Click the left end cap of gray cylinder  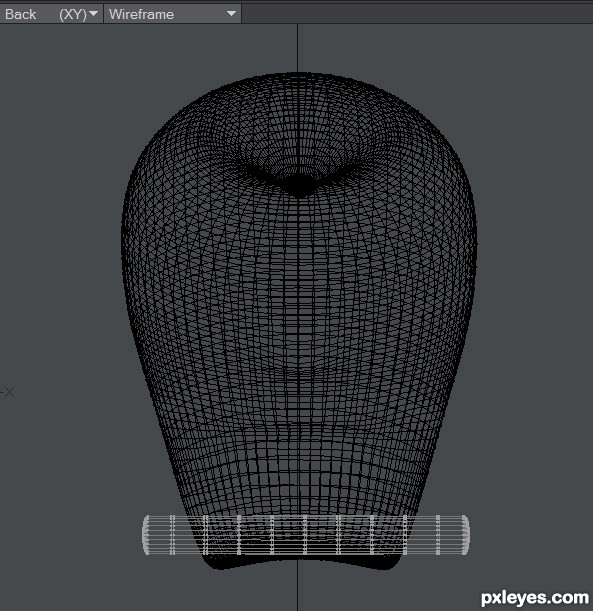point(146,535)
